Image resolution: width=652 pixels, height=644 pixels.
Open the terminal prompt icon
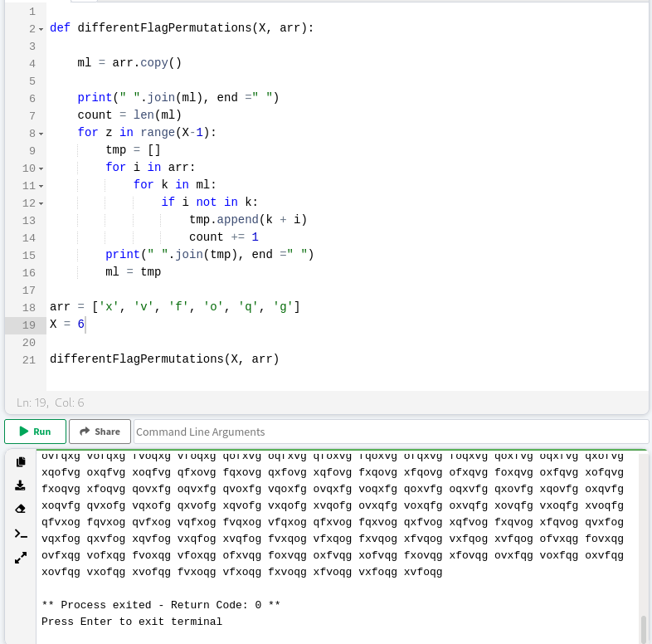click(21, 533)
